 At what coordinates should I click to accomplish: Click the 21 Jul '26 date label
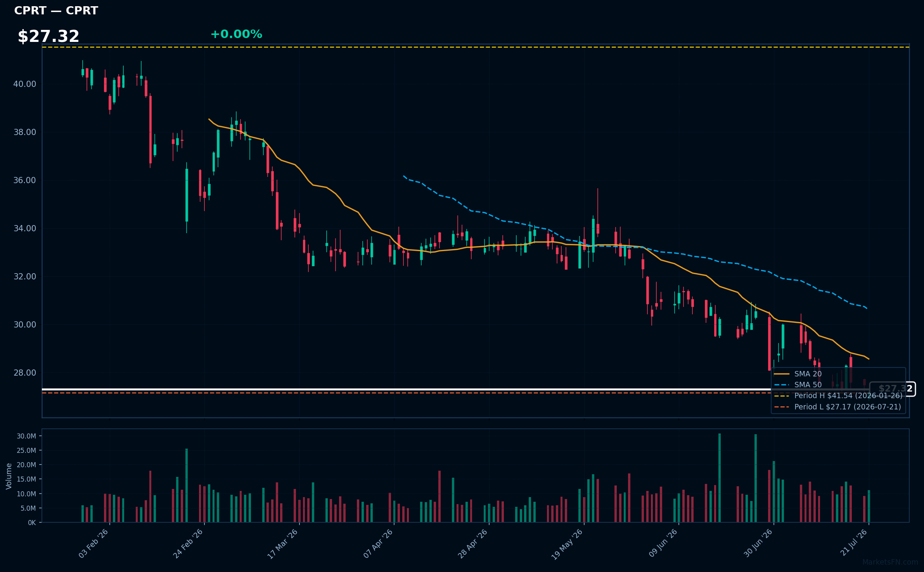854,543
